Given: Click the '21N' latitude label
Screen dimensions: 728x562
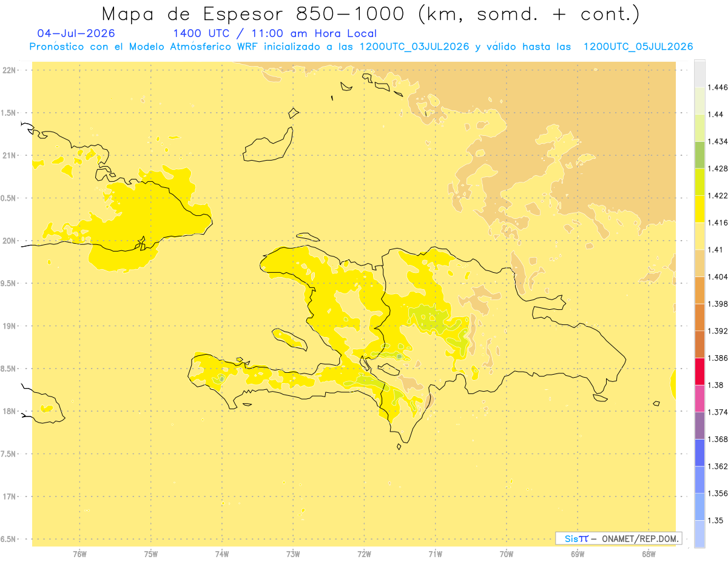Looking at the screenshot, I should [x=10, y=155].
